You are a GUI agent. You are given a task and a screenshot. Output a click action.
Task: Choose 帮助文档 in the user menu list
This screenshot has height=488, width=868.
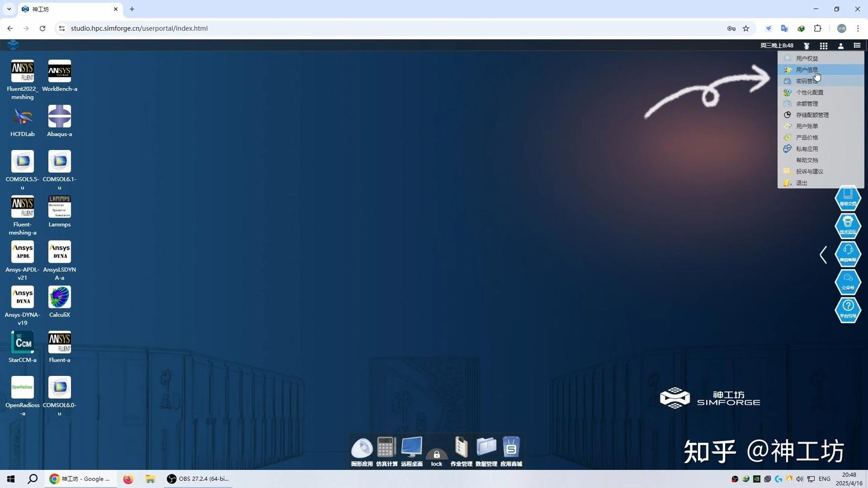tap(820, 160)
